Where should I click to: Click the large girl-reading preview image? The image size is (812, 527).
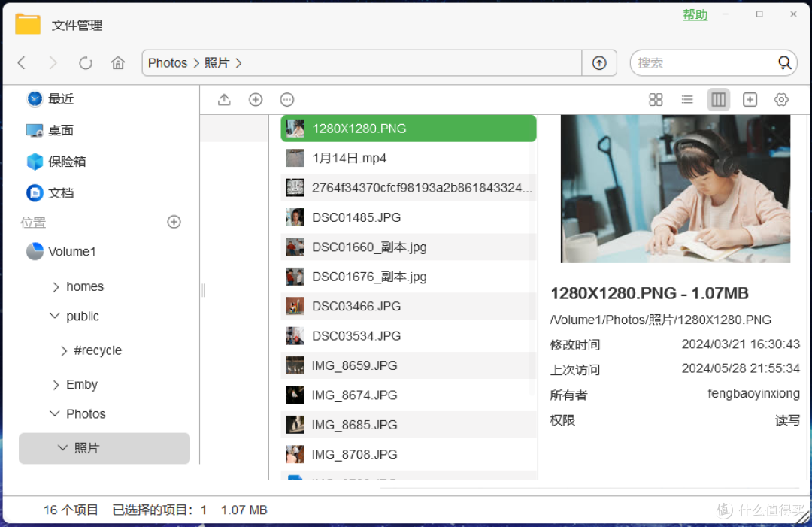(675, 189)
